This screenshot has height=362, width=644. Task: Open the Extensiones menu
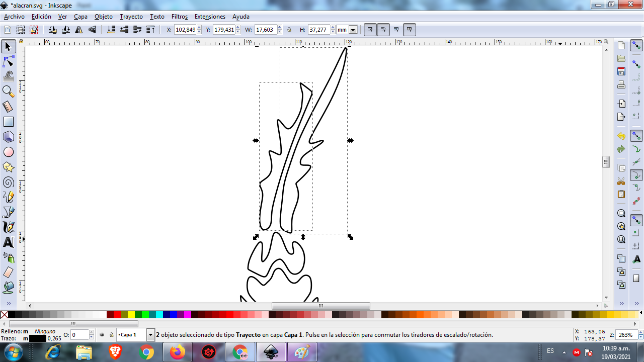[210, 17]
